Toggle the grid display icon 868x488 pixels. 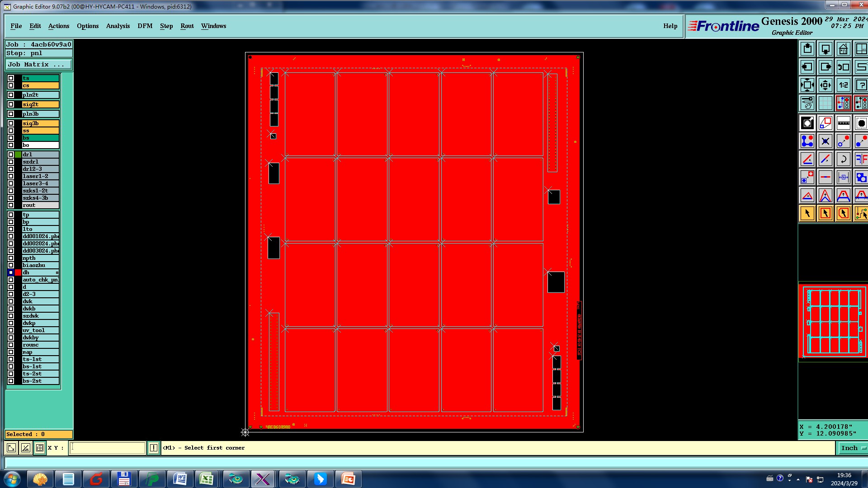pyautogui.click(x=825, y=103)
